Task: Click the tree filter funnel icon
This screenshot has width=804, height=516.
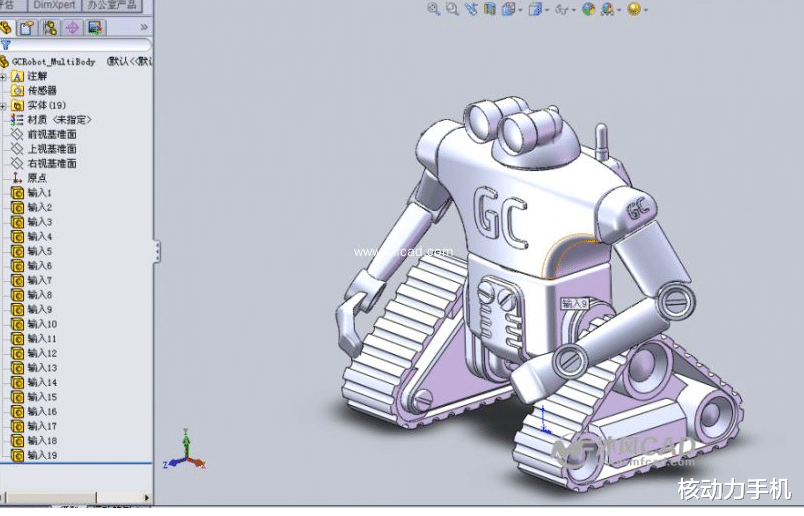Action: click(x=6, y=46)
